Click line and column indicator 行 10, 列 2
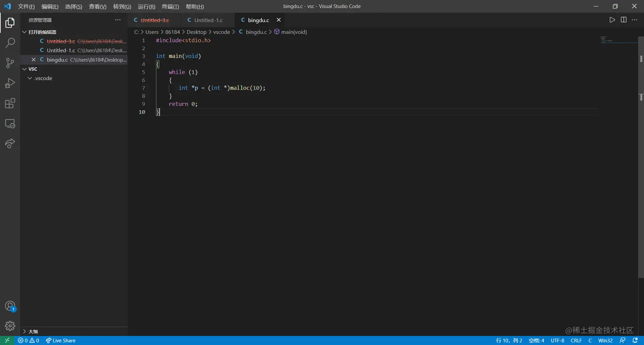Image resolution: width=644 pixels, height=345 pixels. [x=509, y=340]
